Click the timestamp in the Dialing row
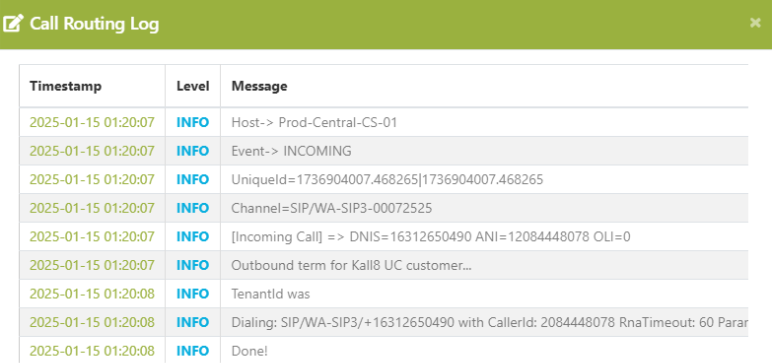The image size is (772, 363). [92, 322]
